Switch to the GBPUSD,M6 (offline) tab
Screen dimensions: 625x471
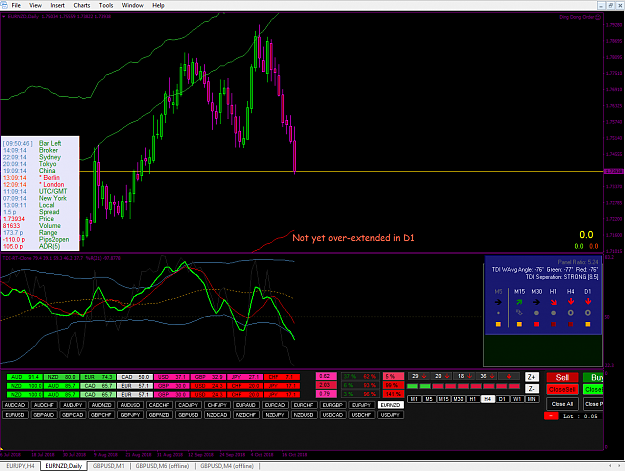162,465
